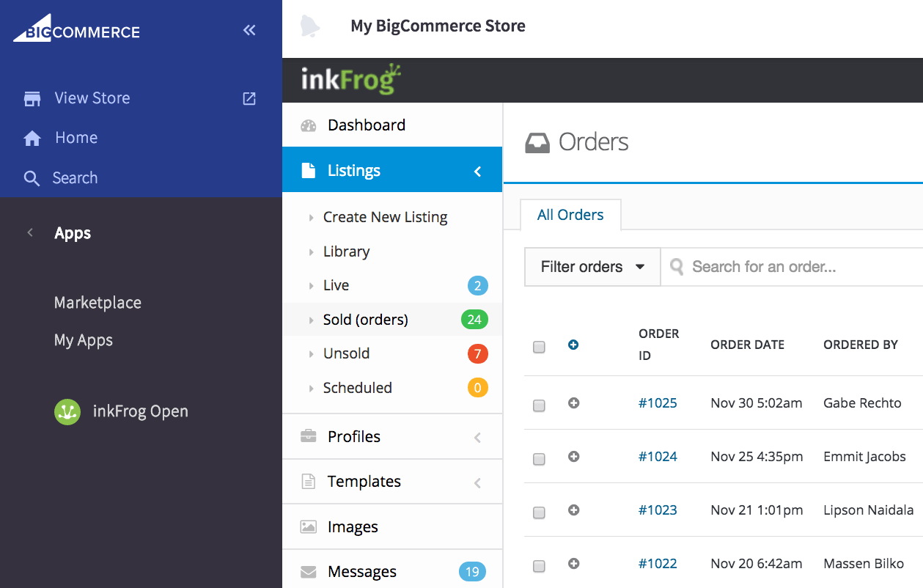The width and height of the screenshot is (923, 588).
Task: Click the plus icon in table header
Action: click(573, 345)
